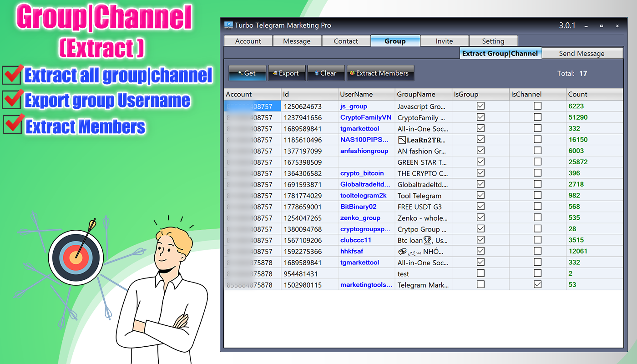Image resolution: width=637 pixels, height=364 pixels.
Task: Toggle IsChannel checkbox for marketingtools row
Action: [538, 284]
